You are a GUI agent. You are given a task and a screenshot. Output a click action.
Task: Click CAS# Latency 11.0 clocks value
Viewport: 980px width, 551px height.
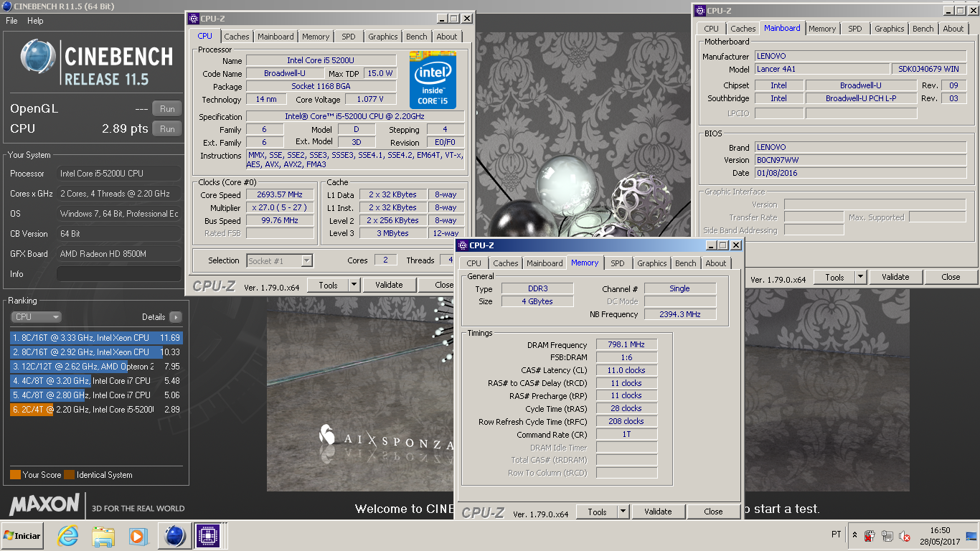pos(626,370)
